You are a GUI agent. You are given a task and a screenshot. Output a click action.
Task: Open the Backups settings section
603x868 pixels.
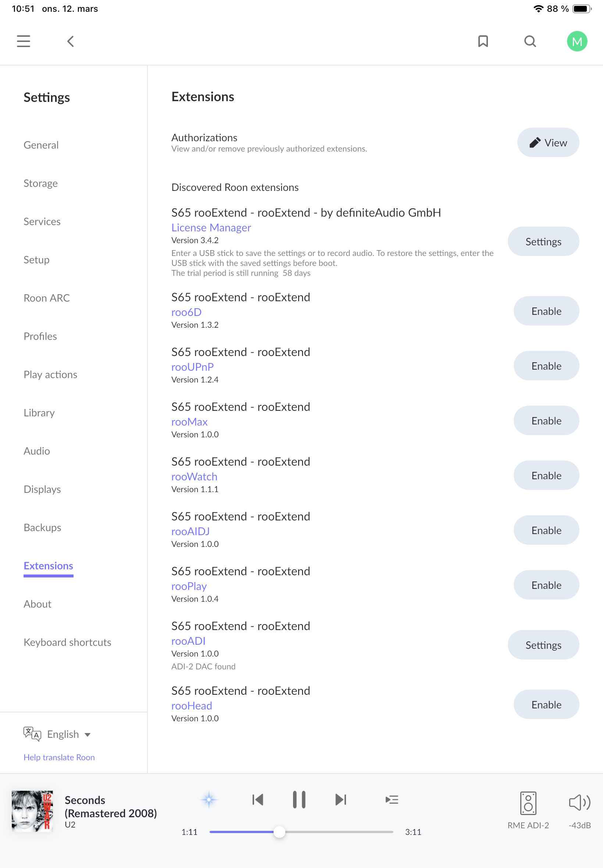[42, 527]
